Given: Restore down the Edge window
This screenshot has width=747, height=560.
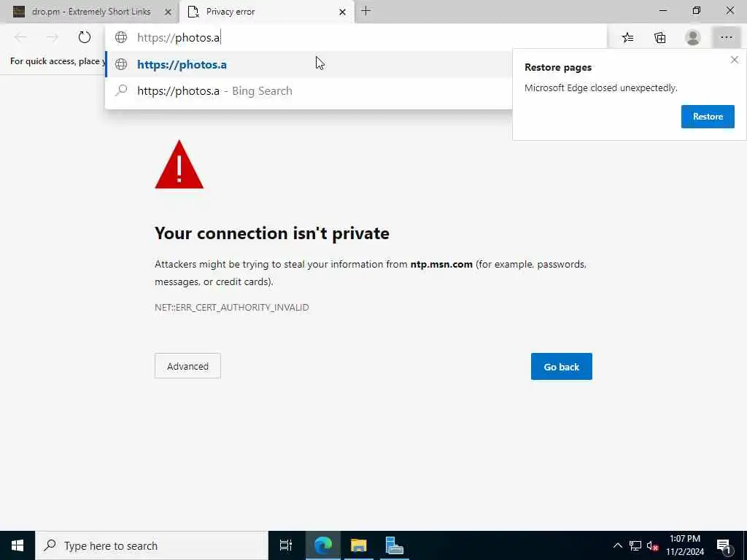Looking at the screenshot, I should (x=697, y=10).
